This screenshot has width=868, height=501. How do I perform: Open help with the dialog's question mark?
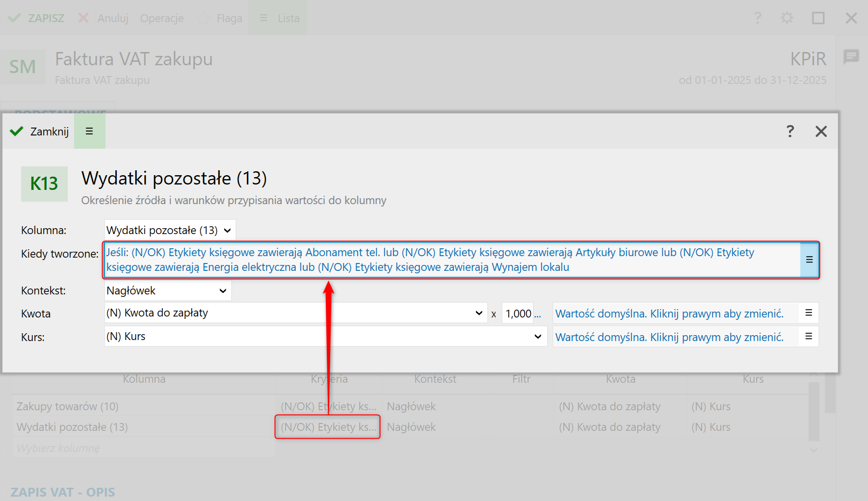click(x=790, y=132)
